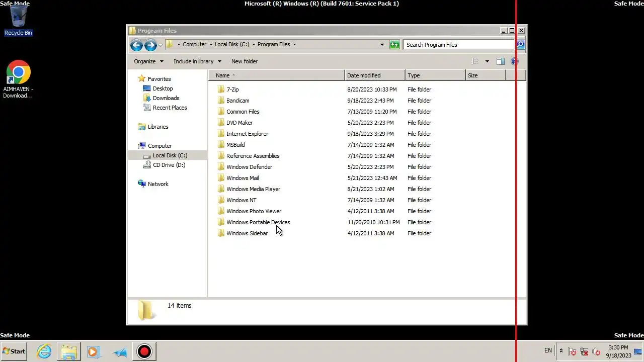Refresh the Program Files folder view
Image resolution: width=644 pixels, height=362 pixels.
[394, 45]
